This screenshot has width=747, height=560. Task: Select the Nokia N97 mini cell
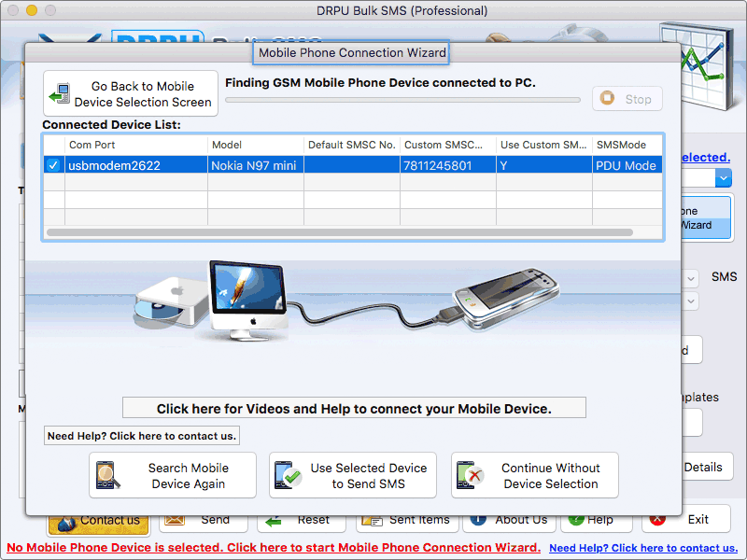point(256,165)
